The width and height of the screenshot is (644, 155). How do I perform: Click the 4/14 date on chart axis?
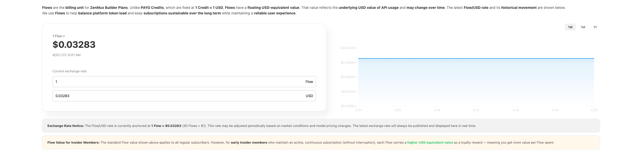358,110
